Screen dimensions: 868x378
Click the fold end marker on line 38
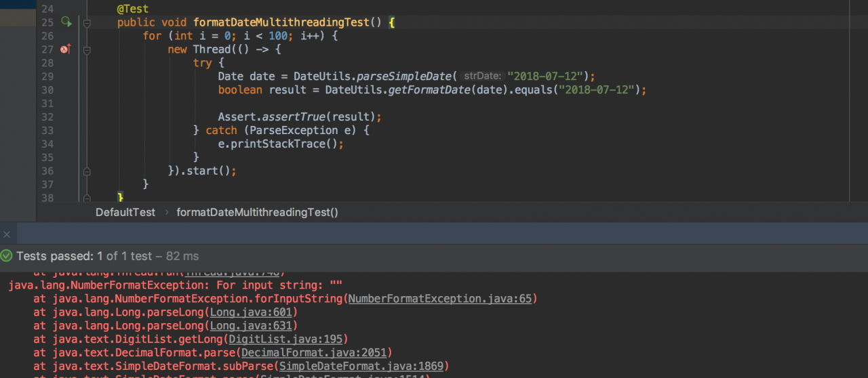pyautogui.click(x=87, y=198)
